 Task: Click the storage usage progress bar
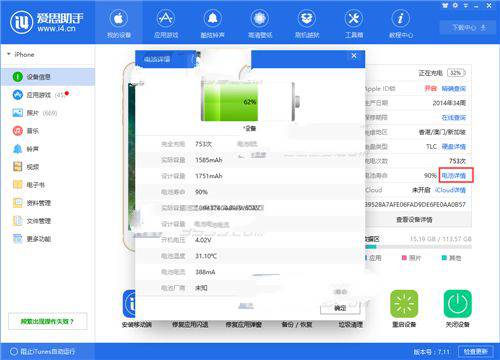(x=418, y=247)
